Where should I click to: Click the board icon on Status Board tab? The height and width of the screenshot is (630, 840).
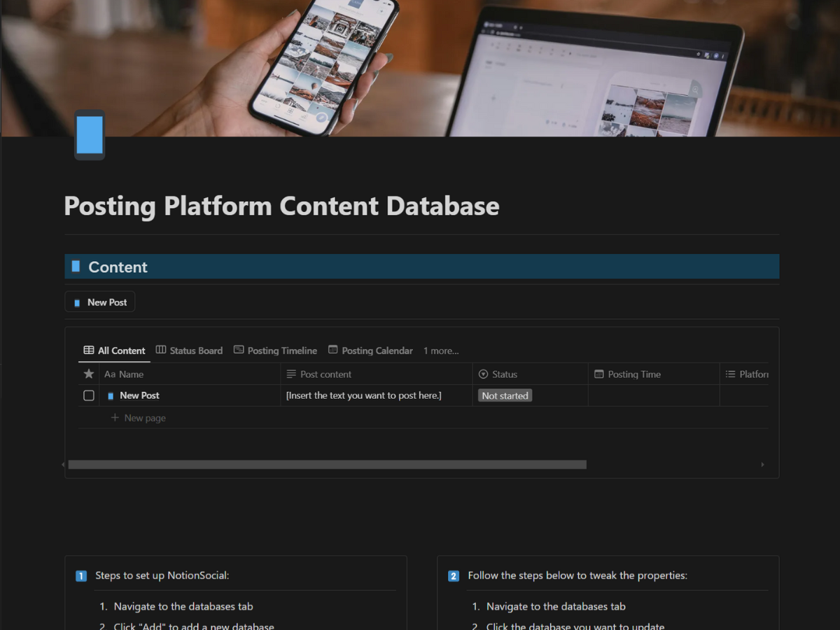point(161,350)
